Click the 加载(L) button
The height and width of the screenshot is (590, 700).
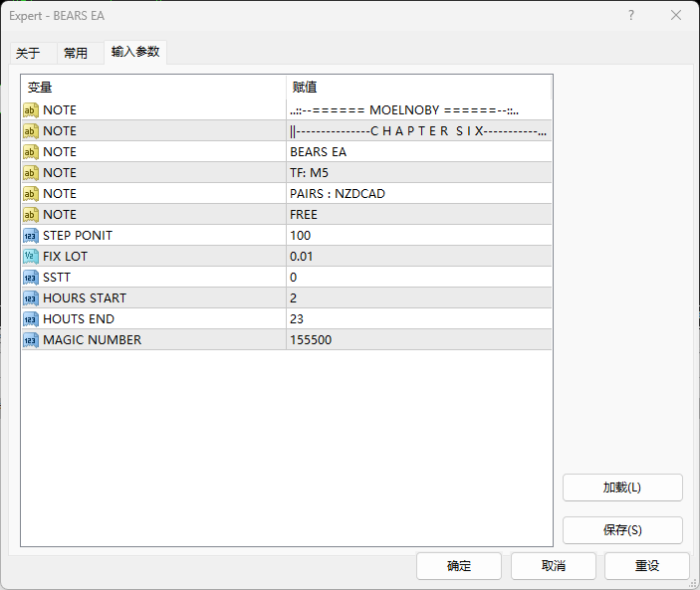622,488
